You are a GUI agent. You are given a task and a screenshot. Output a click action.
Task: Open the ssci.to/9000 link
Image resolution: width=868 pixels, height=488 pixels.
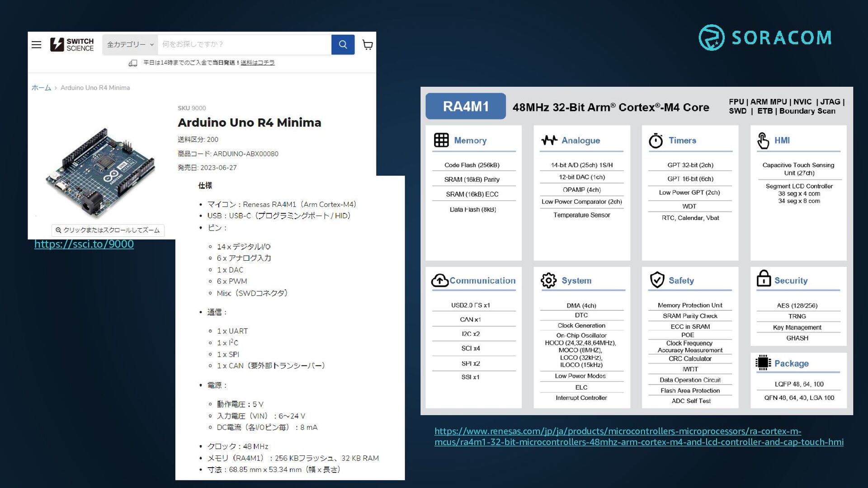84,244
